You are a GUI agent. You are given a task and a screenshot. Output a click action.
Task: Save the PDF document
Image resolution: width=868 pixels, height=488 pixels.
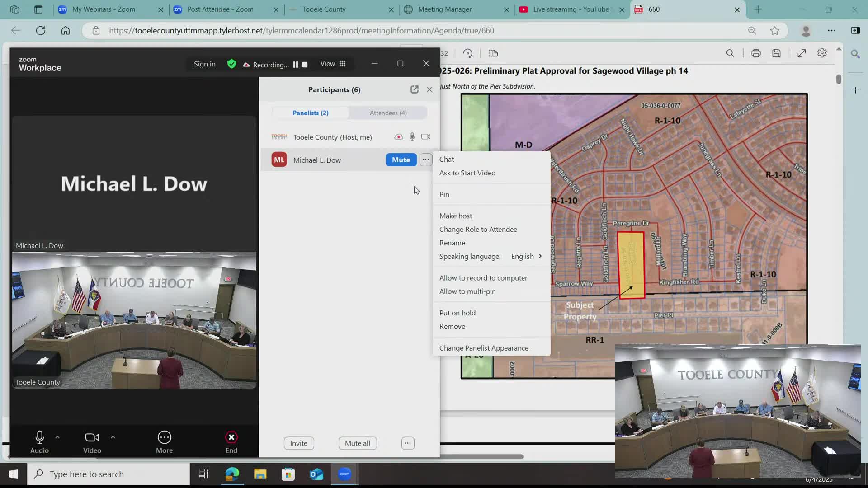click(776, 53)
